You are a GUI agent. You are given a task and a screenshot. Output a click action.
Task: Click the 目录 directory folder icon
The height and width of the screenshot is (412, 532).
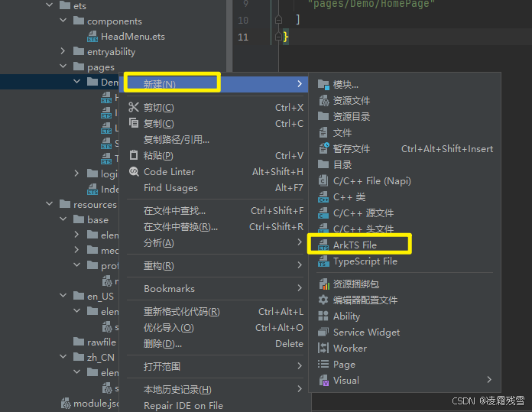click(x=323, y=164)
